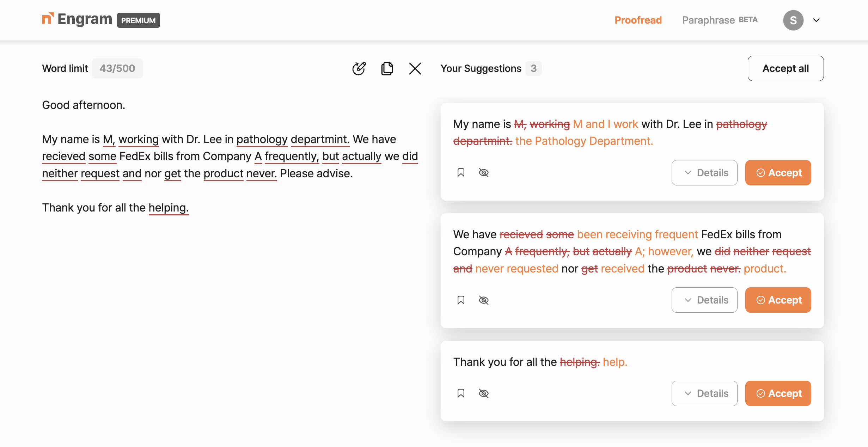
Task: Accept the "help" correction suggestion
Action: 778,393
